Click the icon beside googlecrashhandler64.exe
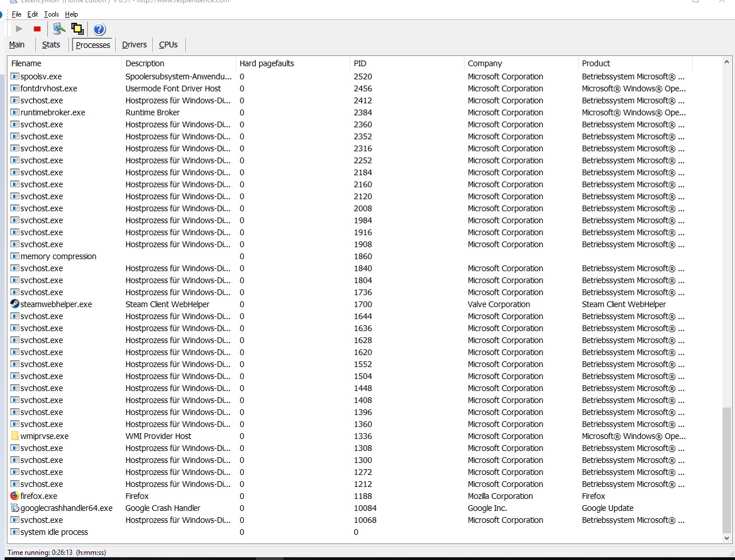 click(x=15, y=508)
